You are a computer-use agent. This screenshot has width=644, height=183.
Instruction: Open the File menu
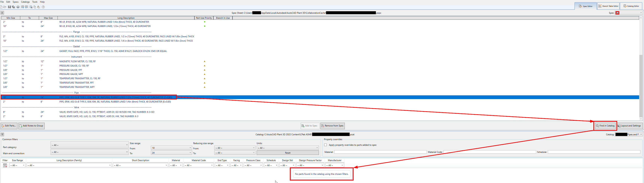click(2, 2)
